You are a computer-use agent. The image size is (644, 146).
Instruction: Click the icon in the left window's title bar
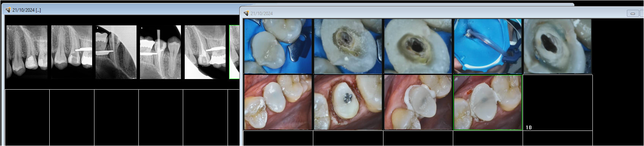[x=8, y=10]
